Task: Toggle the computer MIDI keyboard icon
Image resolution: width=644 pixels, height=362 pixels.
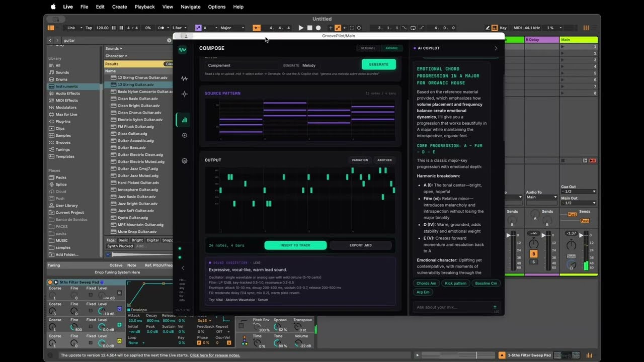Action: click(x=495, y=28)
